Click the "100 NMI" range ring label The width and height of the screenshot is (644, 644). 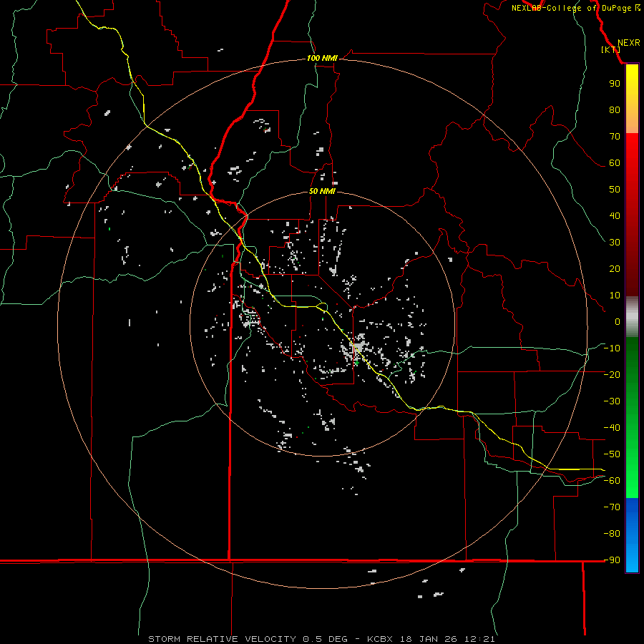[322, 59]
